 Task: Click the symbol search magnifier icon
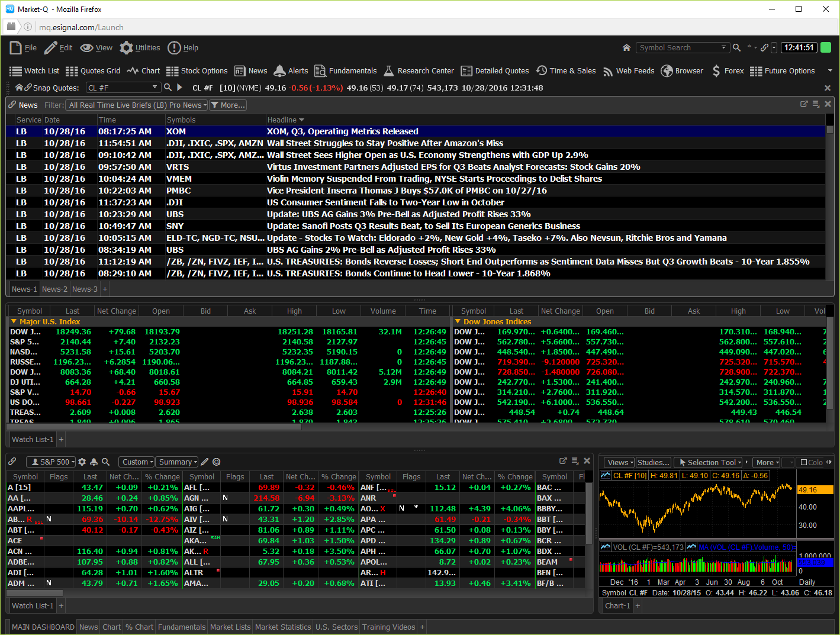[736, 48]
